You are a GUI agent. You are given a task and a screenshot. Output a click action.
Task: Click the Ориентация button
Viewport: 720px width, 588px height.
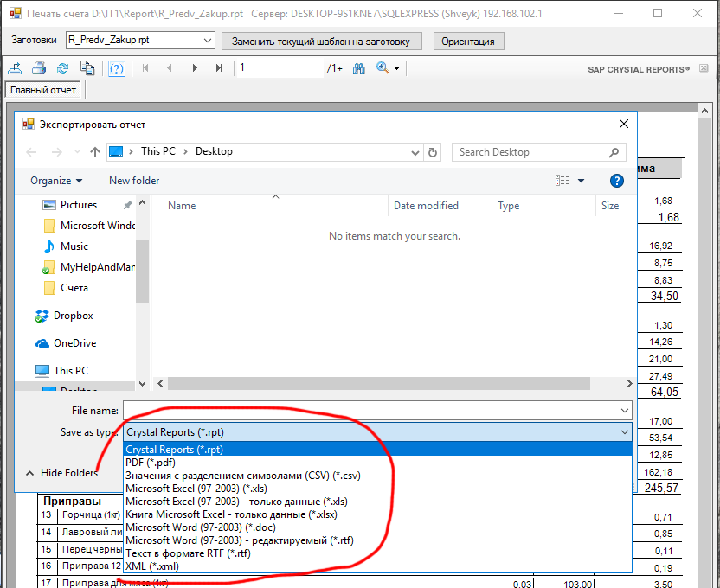[468, 42]
